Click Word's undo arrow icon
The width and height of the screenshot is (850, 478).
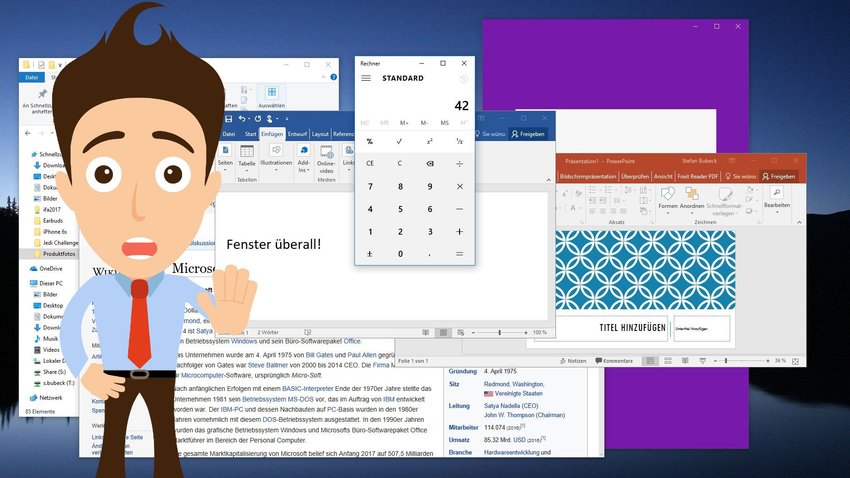pos(242,119)
